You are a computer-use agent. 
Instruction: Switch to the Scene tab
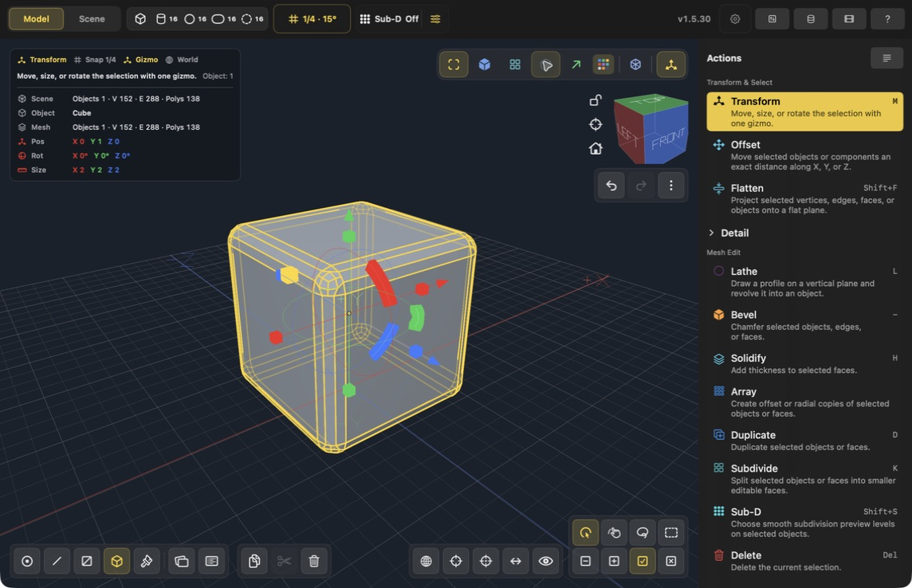[x=92, y=19]
